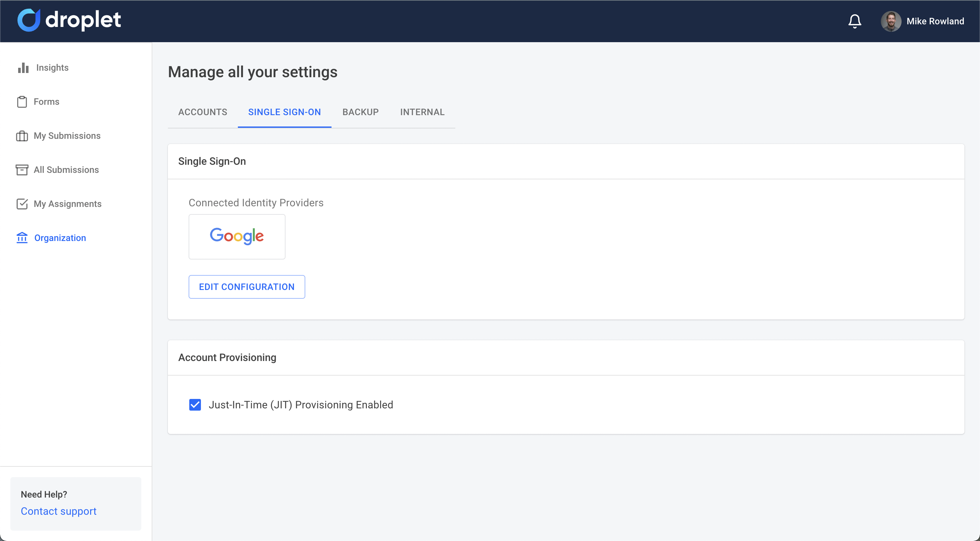980x541 pixels.
Task: Select the INTERNAL tab
Action: (x=422, y=112)
